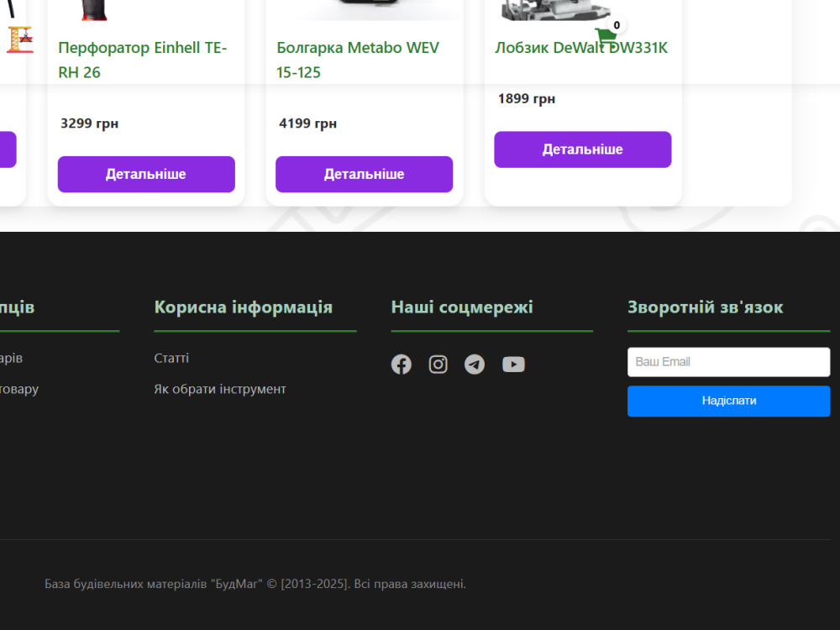Click Детальніше under Перфоратор Einhell
The height and width of the screenshot is (630, 840).
[x=146, y=174]
